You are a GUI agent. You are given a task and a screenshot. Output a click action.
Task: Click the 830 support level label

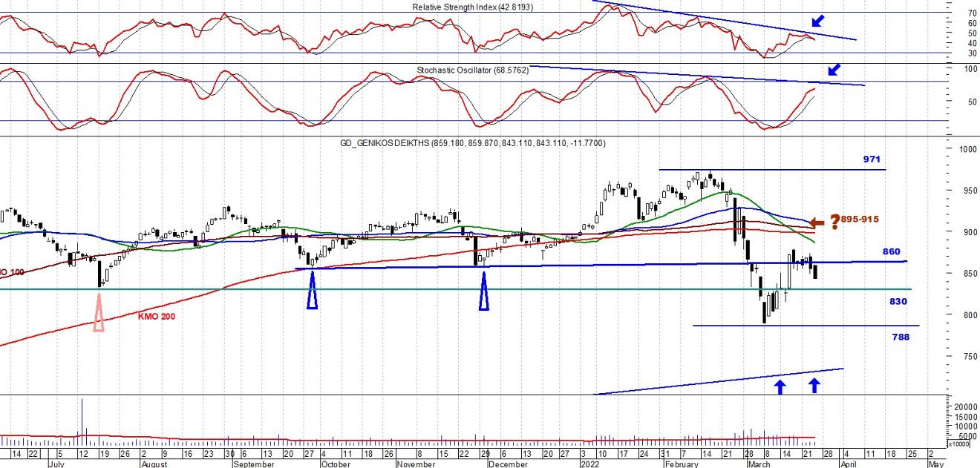point(898,302)
